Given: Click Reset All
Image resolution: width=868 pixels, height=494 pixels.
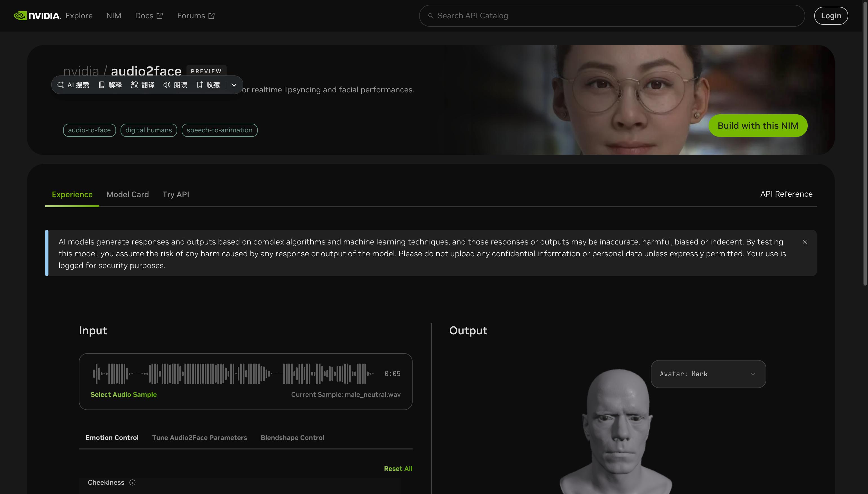Looking at the screenshot, I should coord(398,469).
